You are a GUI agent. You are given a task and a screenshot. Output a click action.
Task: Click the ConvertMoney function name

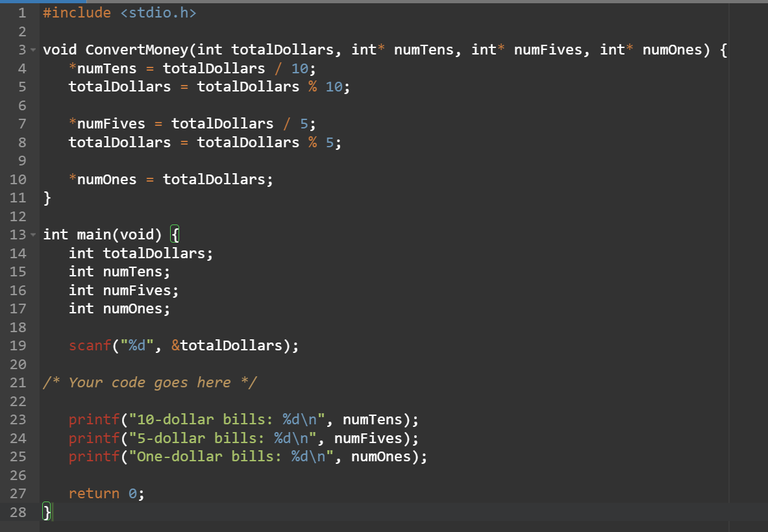click(x=136, y=49)
